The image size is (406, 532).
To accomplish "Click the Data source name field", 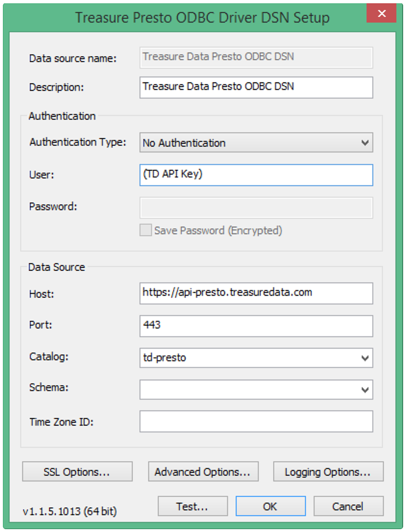I will (256, 58).
